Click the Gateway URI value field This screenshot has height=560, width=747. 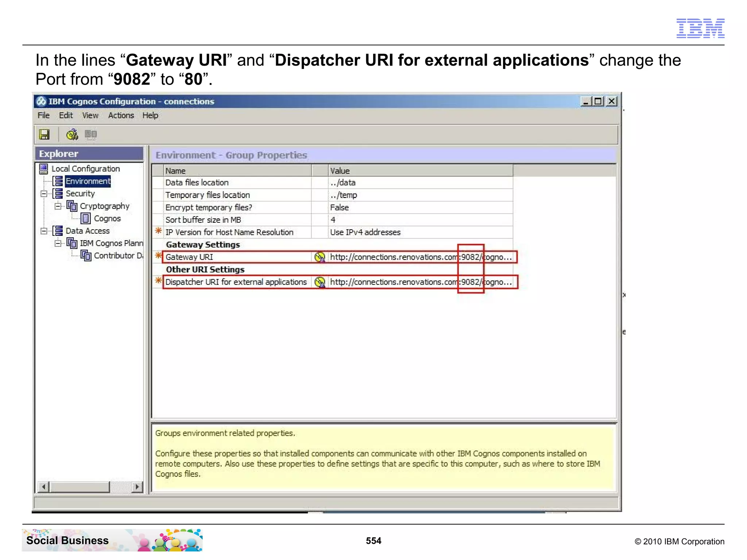pyautogui.click(x=421, y=257)
